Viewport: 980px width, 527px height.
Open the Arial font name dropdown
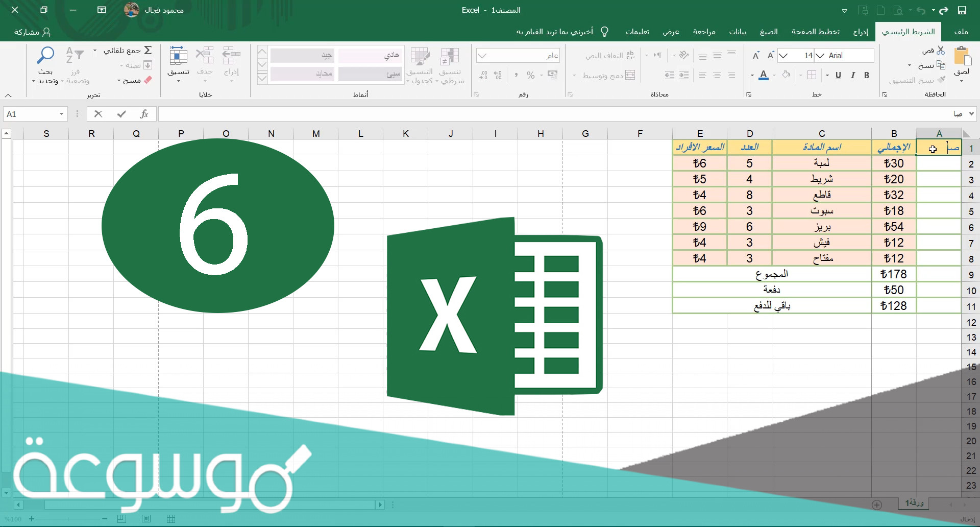(x=820, y=56)
